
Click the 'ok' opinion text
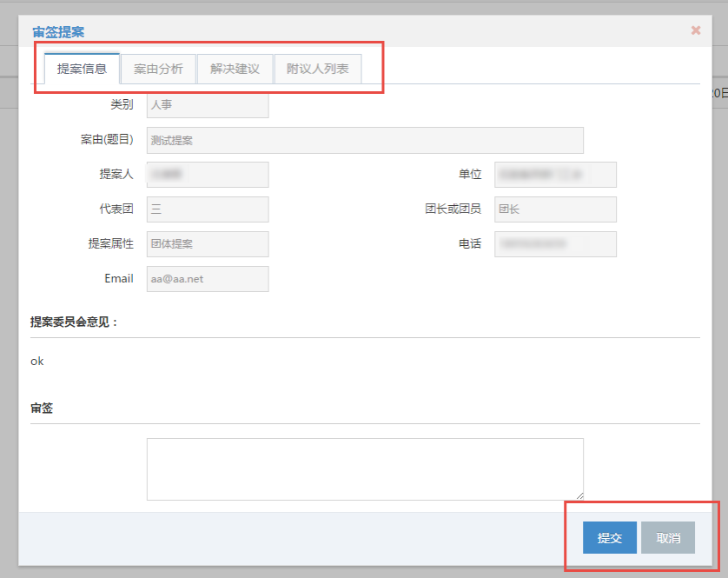pos(37,361)
